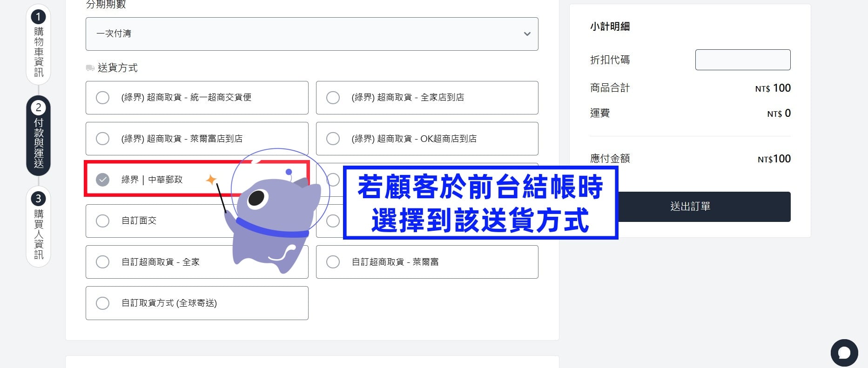Open the 一次付清 installment dropdown
Image resolution: width=868 pixels, height=368 pixels.
[x=312, y=34]
